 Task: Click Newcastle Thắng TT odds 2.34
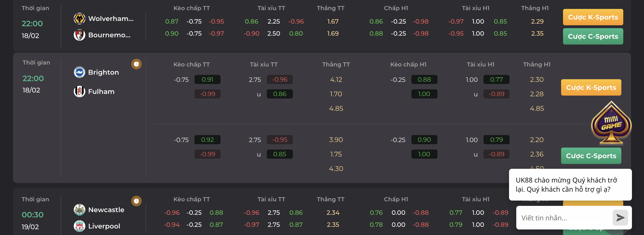click(333, 213)
